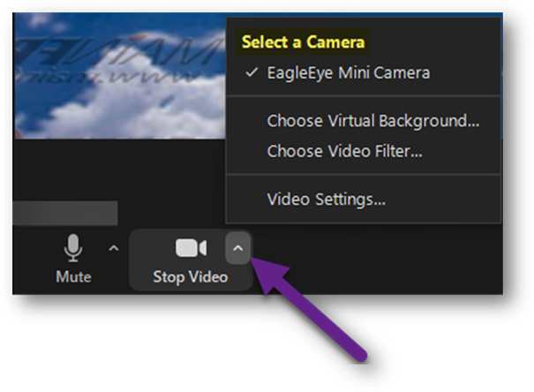Open Video Settings…
Viewport: 534px width, 392px height.
coord(327,200)
